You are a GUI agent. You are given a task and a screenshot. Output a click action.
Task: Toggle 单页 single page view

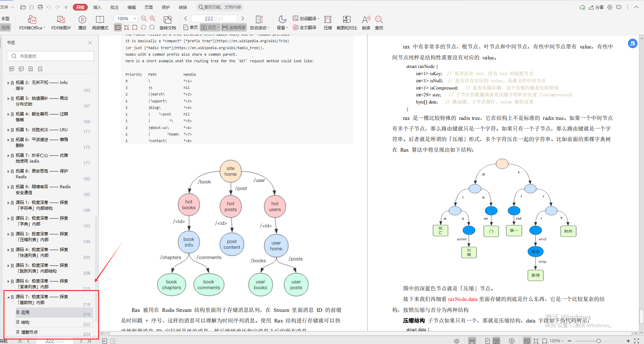point(191,27)
